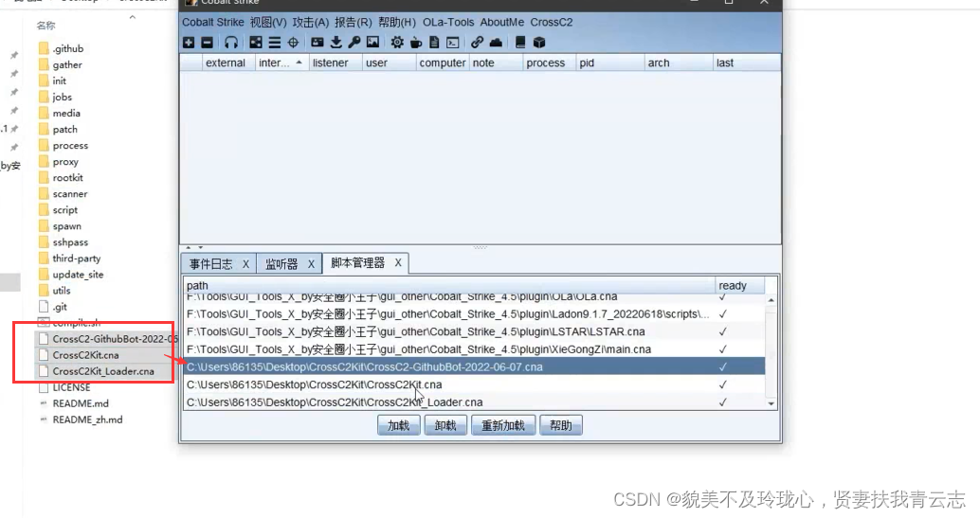This screenshot has width=980, height=518.
Task: Click the chevron above 名称 column in Explorer
Action: [x=133, y=17]
